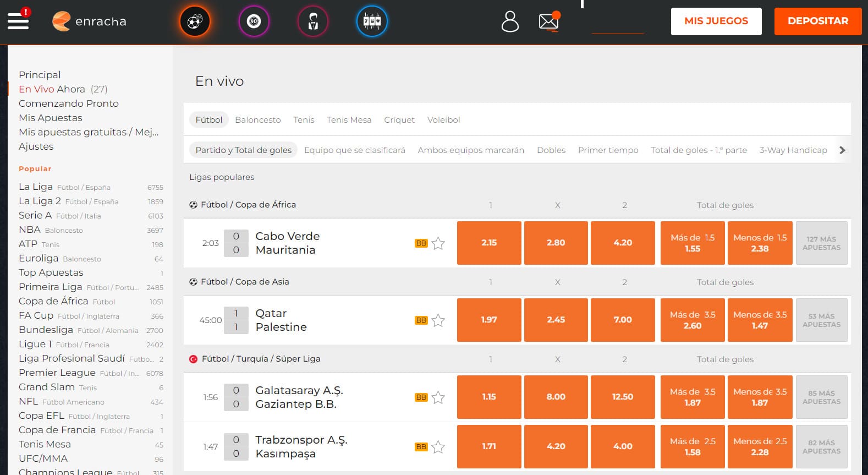The height and width of the screenshot is (475, 868).
Task: Click the DEPOSITAR button
Action: pyautogui.click(x=818, y=21)
